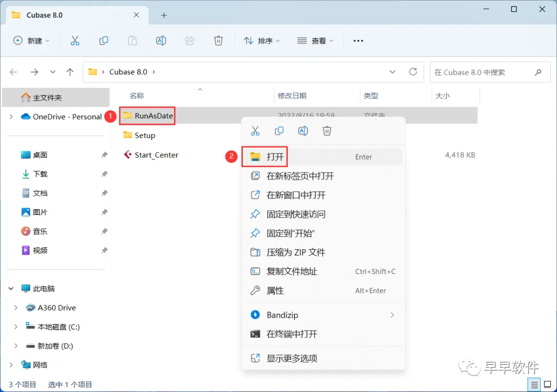Switch to details view in status bar
Viewport: 557px width, 392px height.
(x=534, y=385)
